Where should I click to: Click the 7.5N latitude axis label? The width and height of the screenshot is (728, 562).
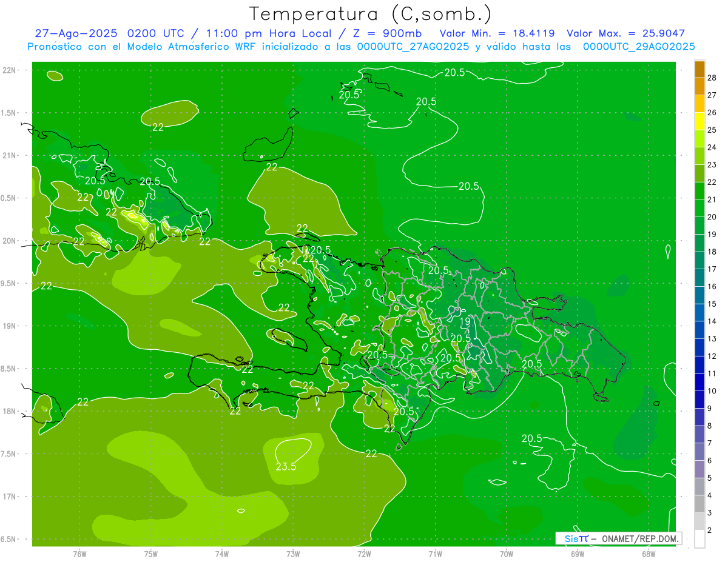(x=10, y=453)
